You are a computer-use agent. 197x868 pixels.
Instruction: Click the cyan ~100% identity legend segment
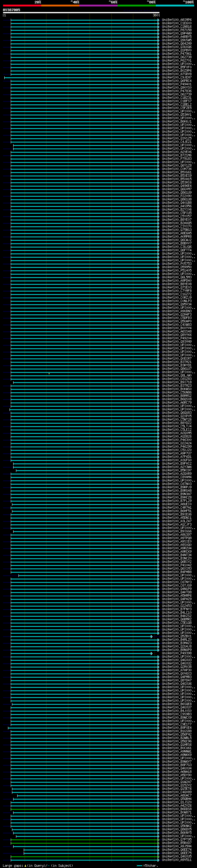(x=175, y=6)
